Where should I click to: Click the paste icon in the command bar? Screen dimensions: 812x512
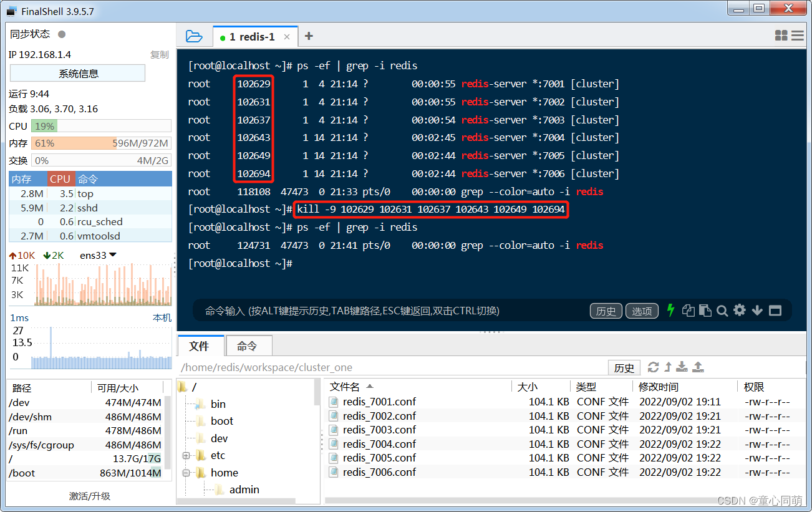(x=705, y=310)
